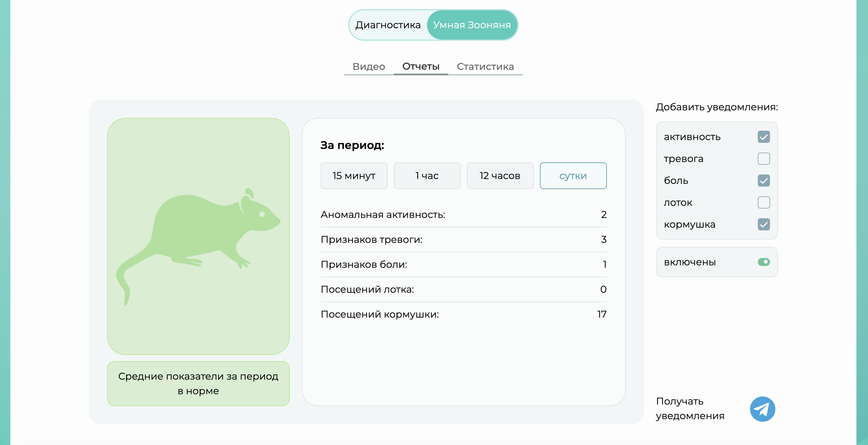
Task: Choose the 15 минут period
Action: click(354, 176)
